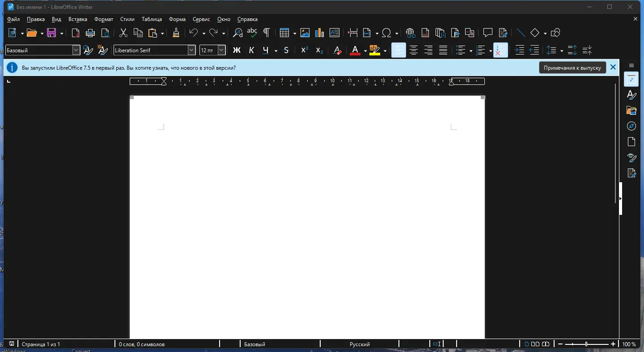Insert a footnote from the toolbar

pyautogui.click(x=425, y=33)
